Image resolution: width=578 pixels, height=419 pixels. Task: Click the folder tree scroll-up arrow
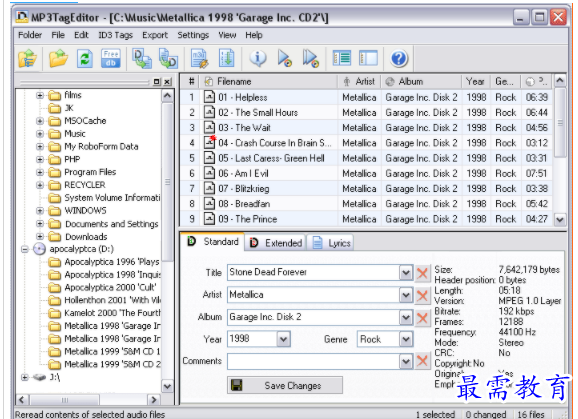click(x=167, y=96)
